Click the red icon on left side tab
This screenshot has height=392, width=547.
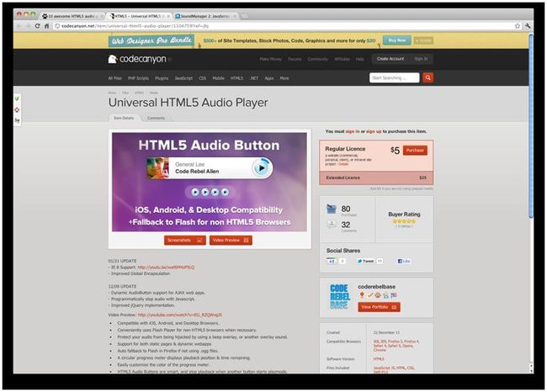click(17, 109)
